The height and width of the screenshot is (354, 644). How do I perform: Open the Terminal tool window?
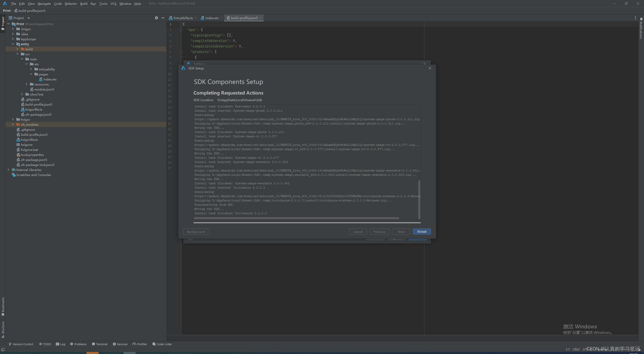click(100, 344)
